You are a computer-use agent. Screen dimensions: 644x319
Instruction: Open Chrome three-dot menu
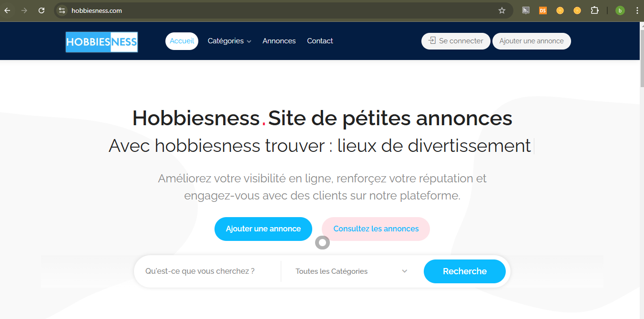pos(637,10)
